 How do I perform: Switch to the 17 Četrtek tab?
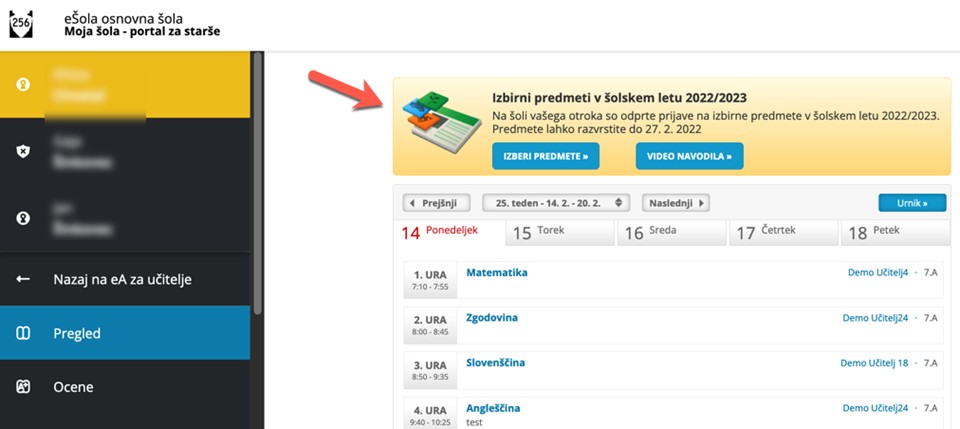click(783, 233)
